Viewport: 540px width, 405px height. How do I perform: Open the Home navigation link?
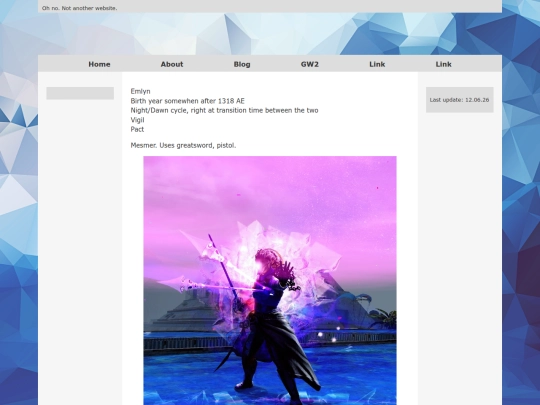click(99, 64)
